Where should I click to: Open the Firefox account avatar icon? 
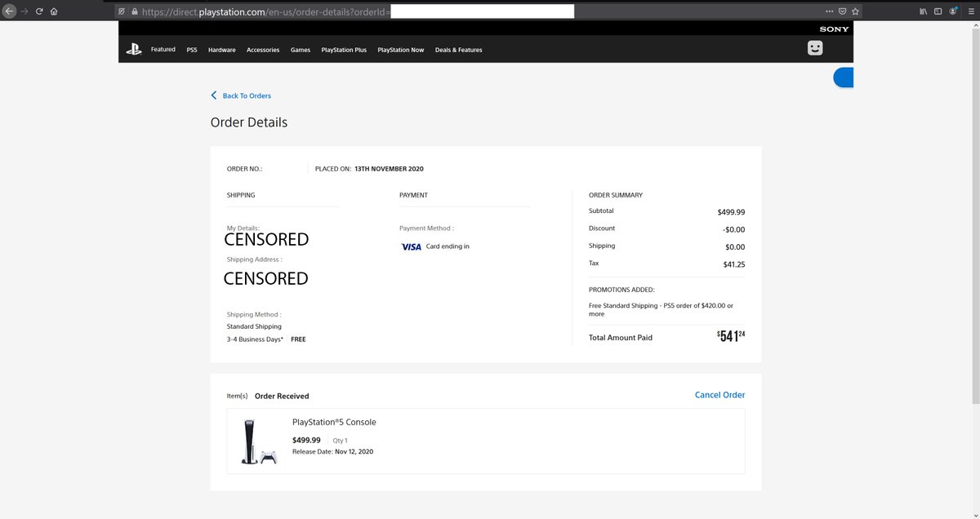tap(953, 11)
